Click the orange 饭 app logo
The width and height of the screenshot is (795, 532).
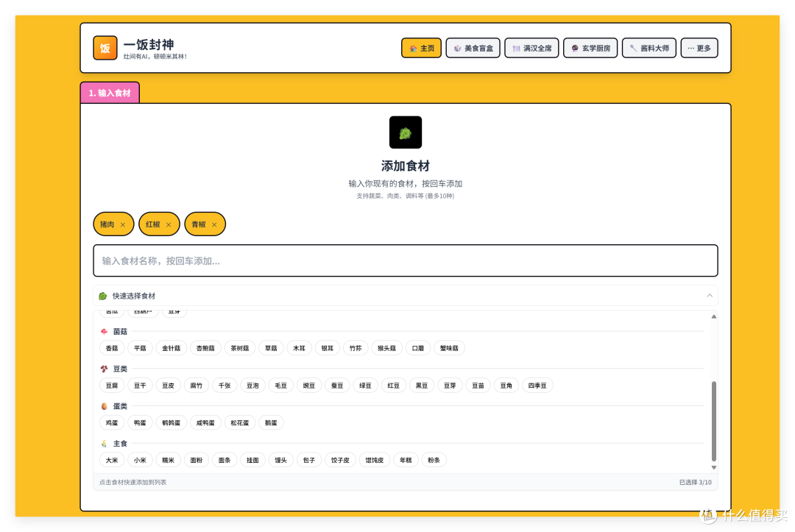point(105,48)
